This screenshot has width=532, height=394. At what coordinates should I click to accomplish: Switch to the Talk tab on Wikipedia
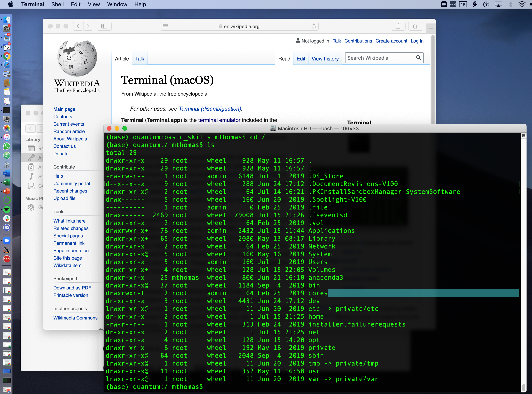(x=139, y=59)
